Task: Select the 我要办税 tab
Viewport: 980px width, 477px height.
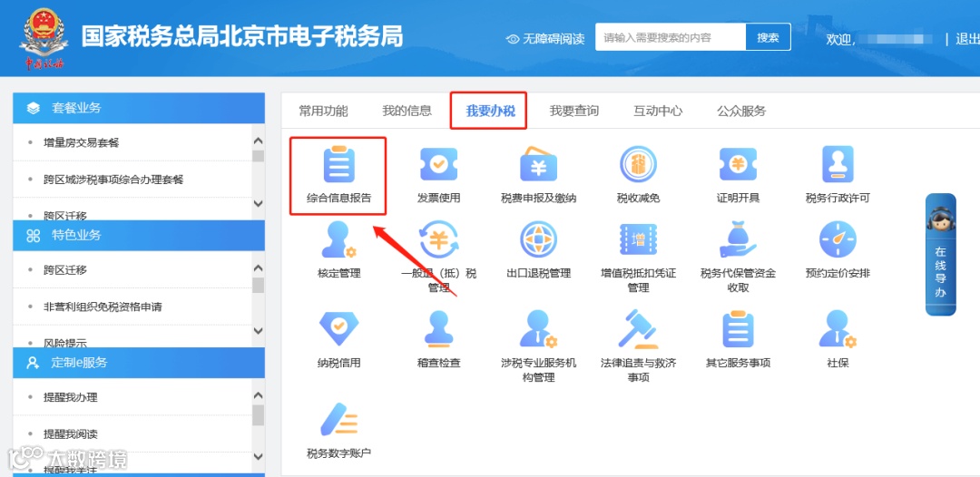Action: (490, 112)
